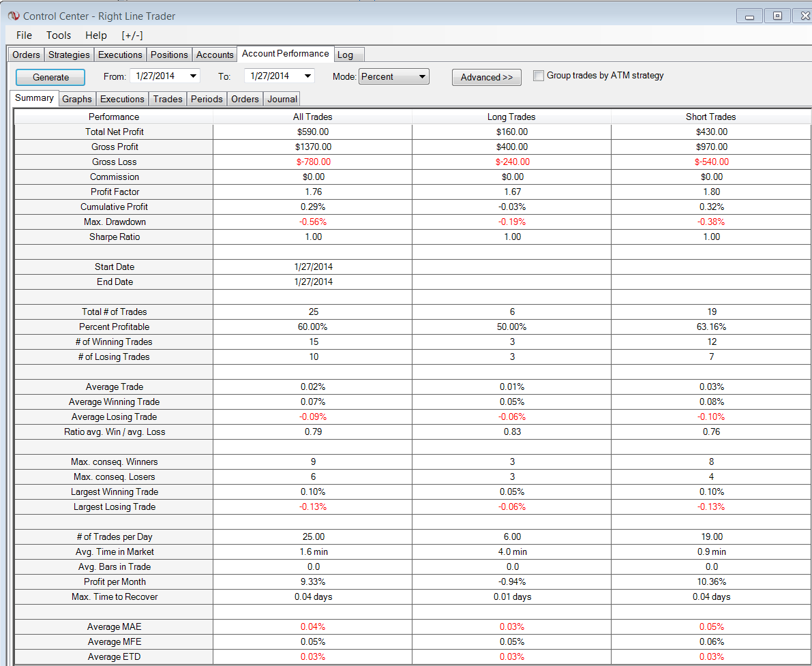Select the Sharpe Ratio row label
The image size is (812, 666).
tap(115, 237)
